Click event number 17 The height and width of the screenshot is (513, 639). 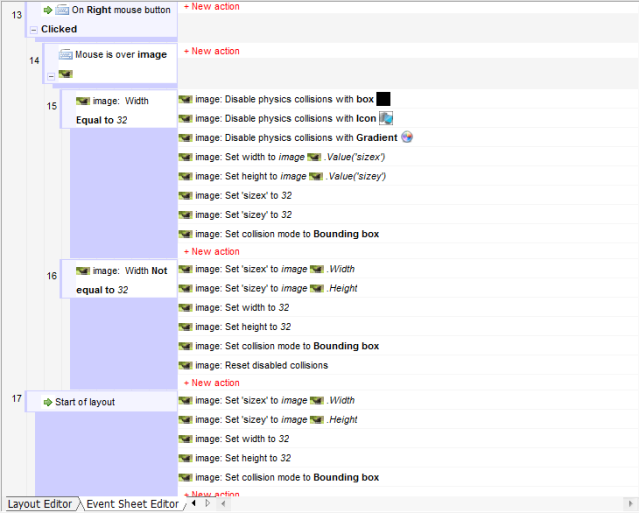(x=17, y=399)
